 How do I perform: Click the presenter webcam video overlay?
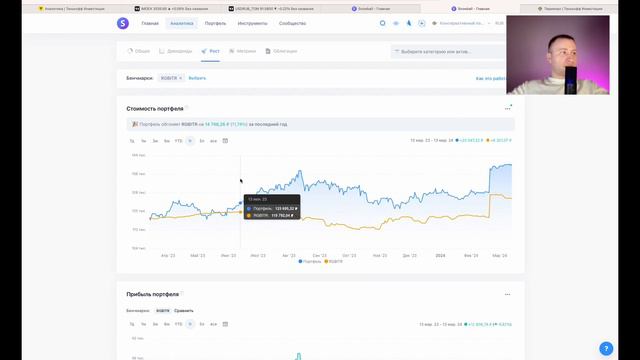pos(558,55)
